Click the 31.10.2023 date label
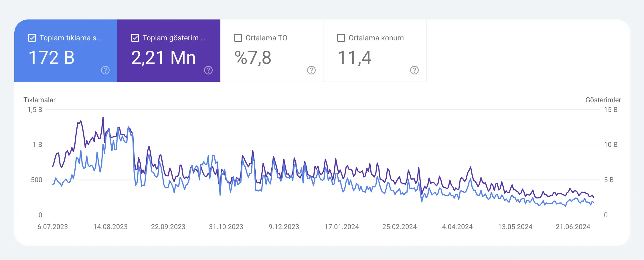 [x=226, y=227]
